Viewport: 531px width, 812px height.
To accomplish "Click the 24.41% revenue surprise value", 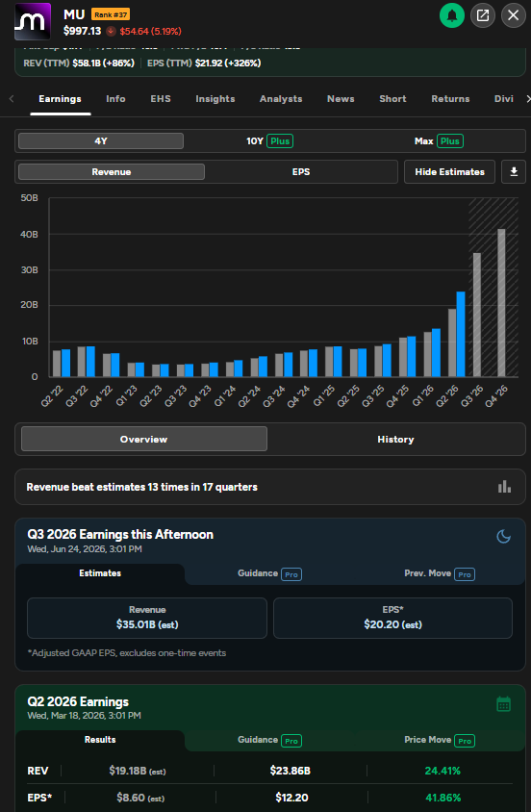I will click(442, 771).
